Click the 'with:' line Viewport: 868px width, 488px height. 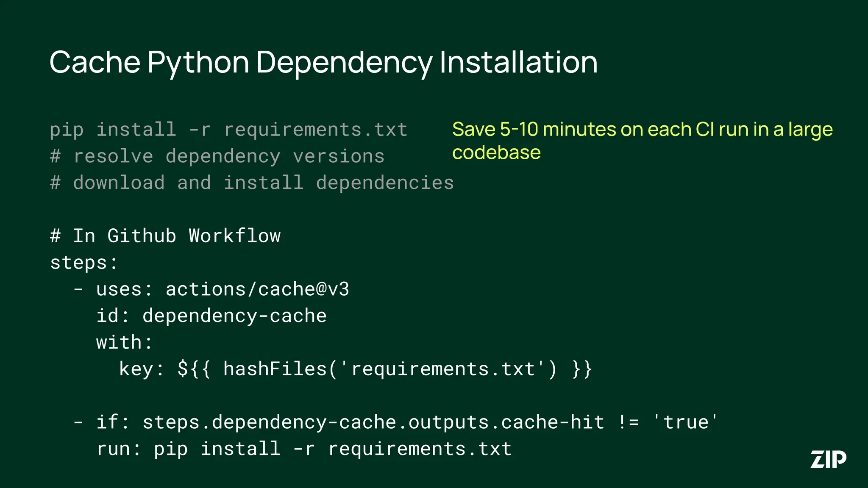click(124, 342)
